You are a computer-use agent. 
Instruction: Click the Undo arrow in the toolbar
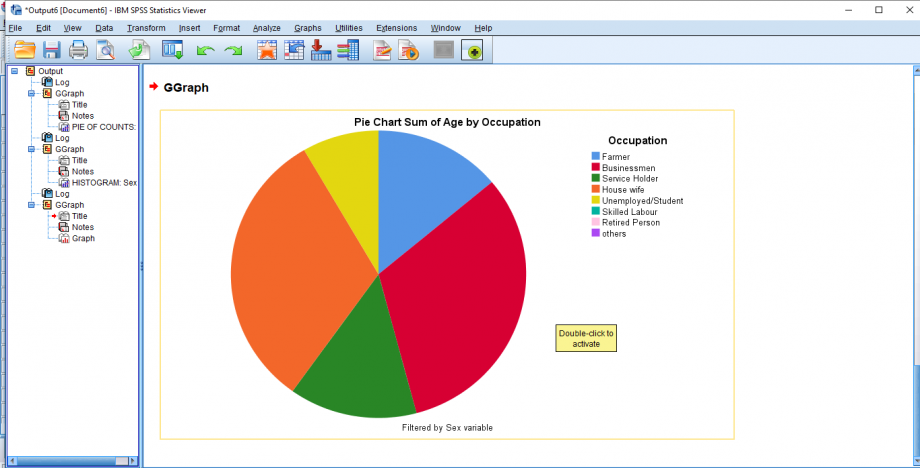click(205, 50)
